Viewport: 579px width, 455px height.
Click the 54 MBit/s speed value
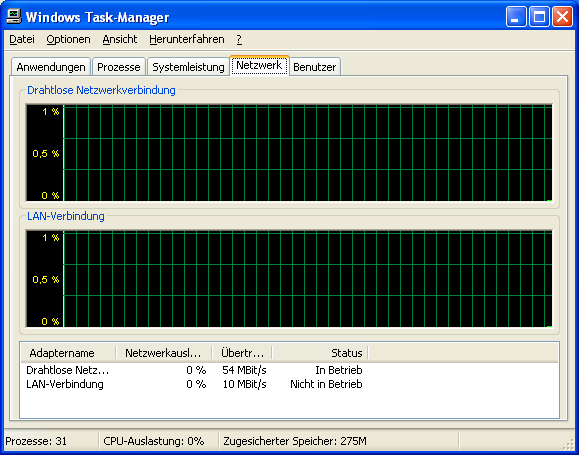[244, 370]
